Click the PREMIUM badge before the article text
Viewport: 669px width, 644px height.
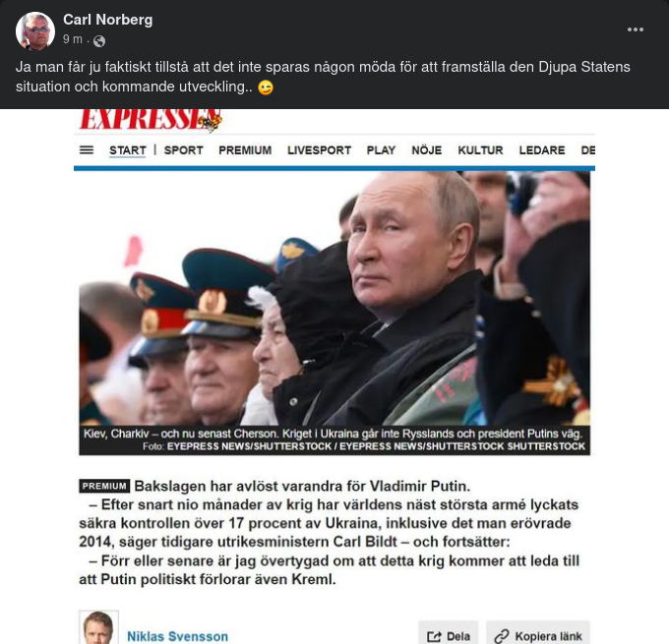pos(104,487)
